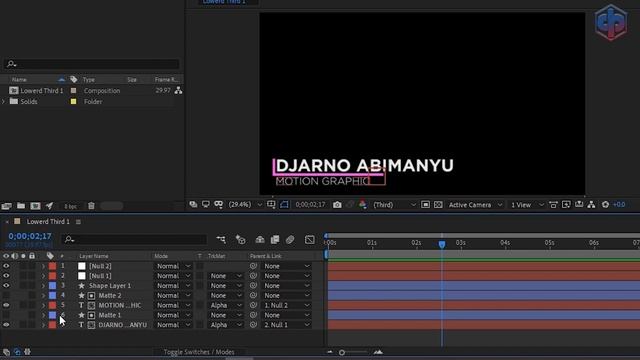640x360 pixels.
Task: Click the reset exposure icon
Action: pos(605,204)
